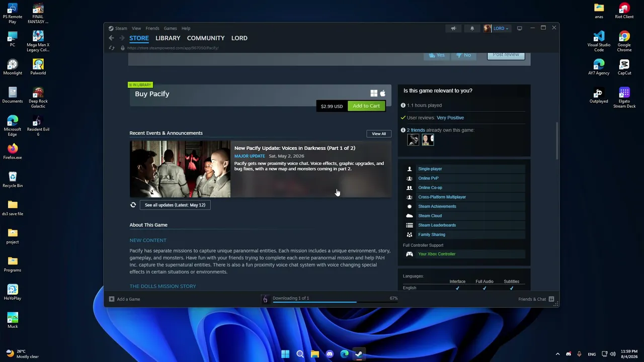Viewport: 644px width, 362px height.
Task: Open Voices in Darkness update headline
Action: (295, 148)
